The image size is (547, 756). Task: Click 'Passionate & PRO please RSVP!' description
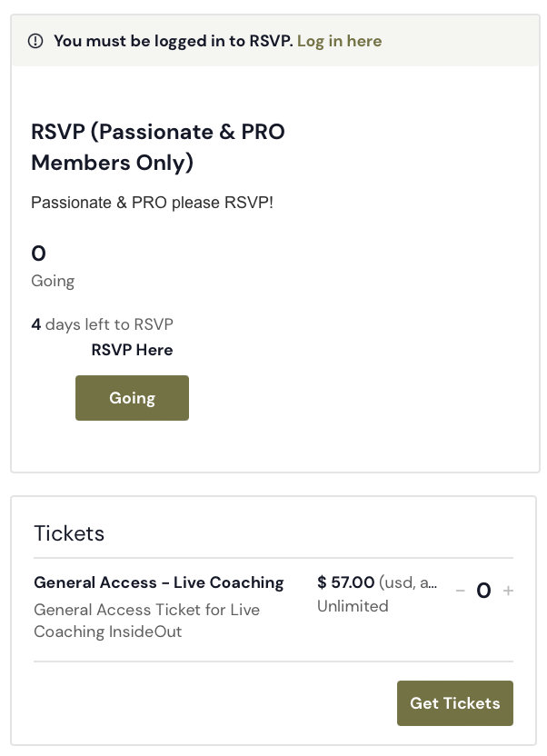pyautogui.click(x=153, y=203)
